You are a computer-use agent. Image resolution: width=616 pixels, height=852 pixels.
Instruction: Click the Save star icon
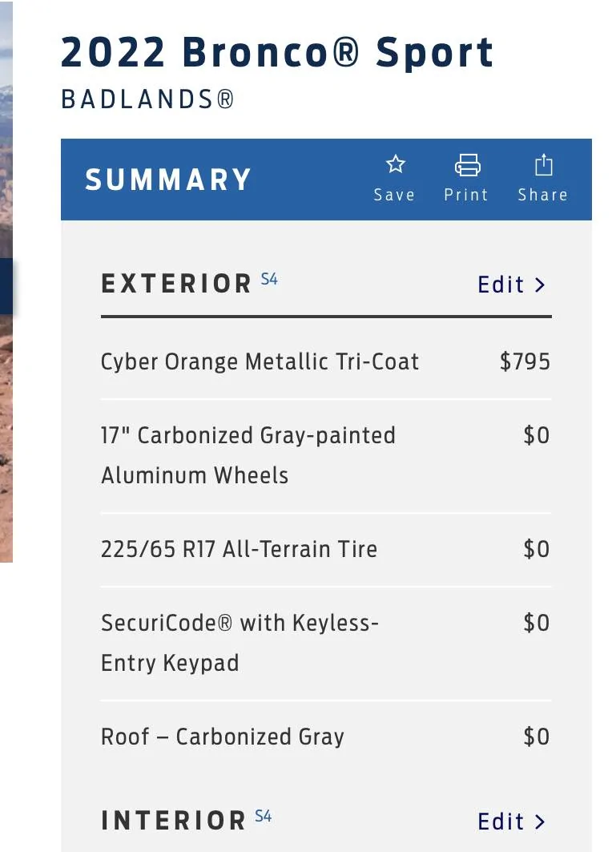tap(395, 165)
